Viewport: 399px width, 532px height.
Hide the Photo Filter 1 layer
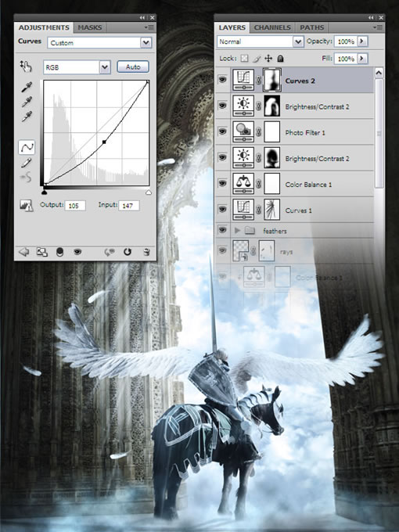pyautogui.click(x=222, y=131)
